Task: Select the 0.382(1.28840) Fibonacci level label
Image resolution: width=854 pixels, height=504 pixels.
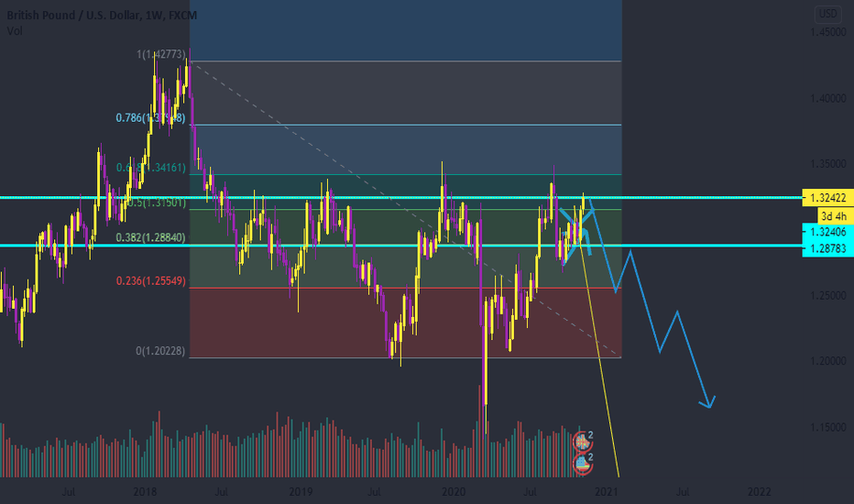Action: pos(151,237)
